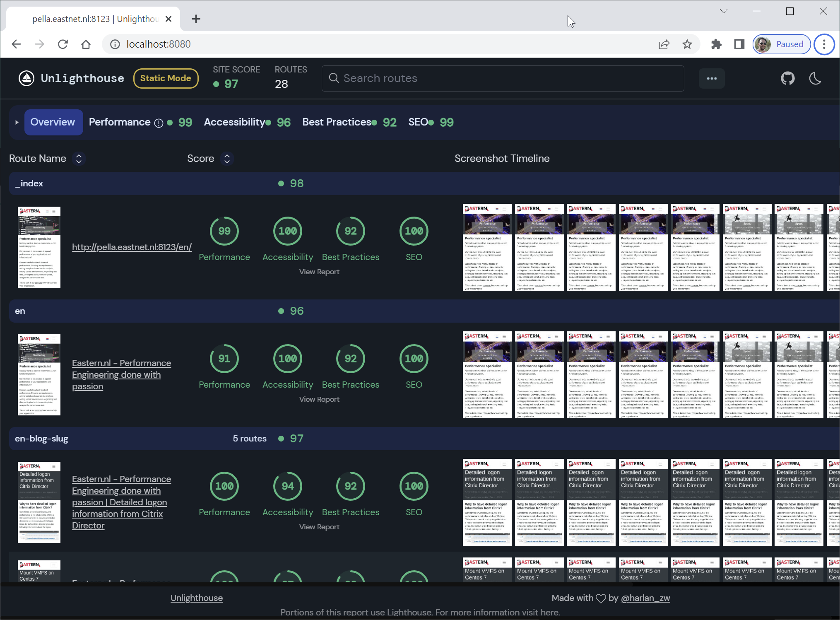Viewport: 840px width, 620px height.
Task: Click the Unlighthouse logo icon
Action: pos(26,78)
